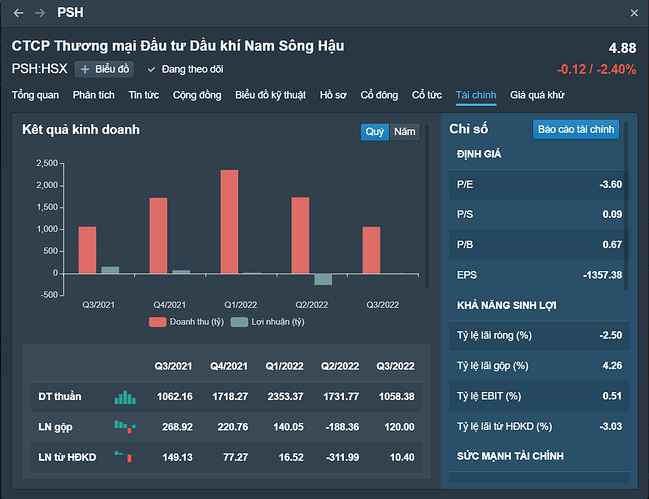The width and height of the screenshot is (649, 499).
Task: Open the Biểu đồ kỹ thuật tab
Action: click(270, 95)
